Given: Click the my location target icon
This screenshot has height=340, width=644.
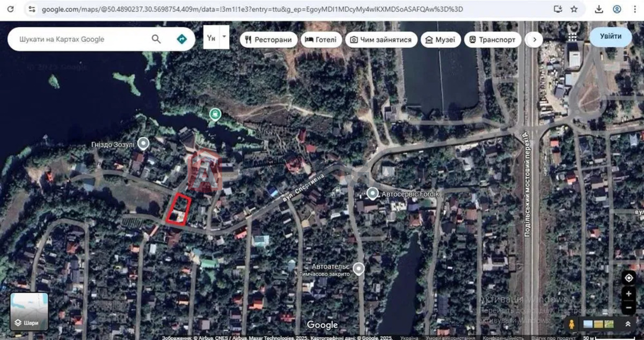Looking at the screenshot, I should point(628,278).
